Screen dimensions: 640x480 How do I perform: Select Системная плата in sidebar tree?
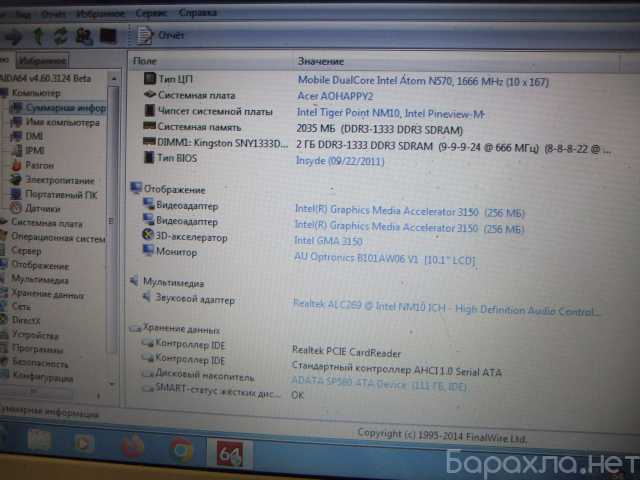(x=47, y=223)
